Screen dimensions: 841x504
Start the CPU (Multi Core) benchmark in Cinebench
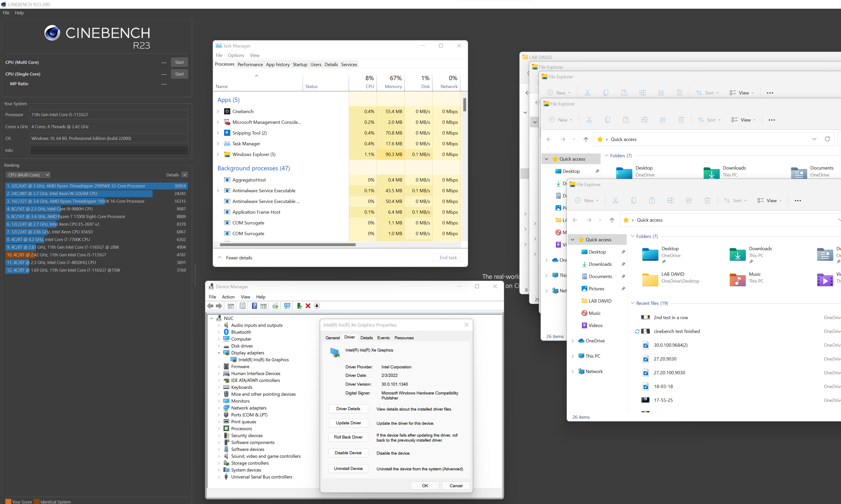pos(179,62)
